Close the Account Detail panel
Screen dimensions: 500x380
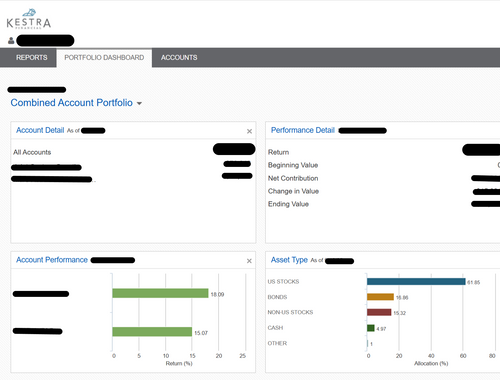click(x=249, y=131)
